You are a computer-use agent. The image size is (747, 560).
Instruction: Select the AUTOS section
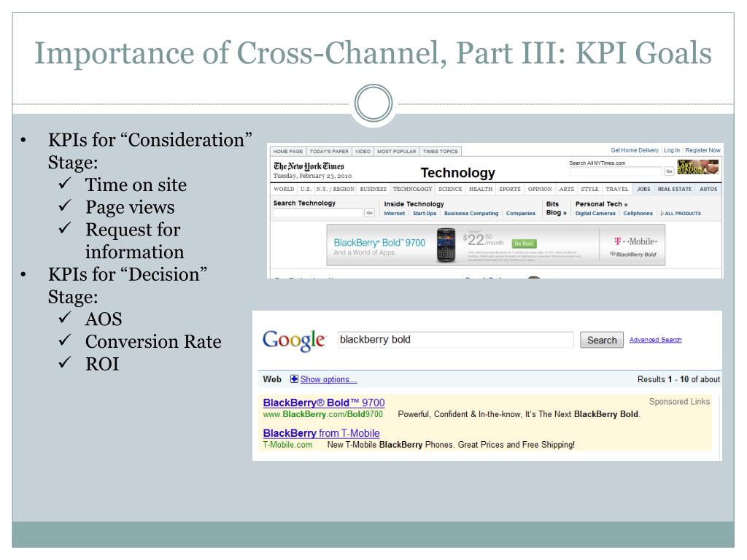point(708,189)
